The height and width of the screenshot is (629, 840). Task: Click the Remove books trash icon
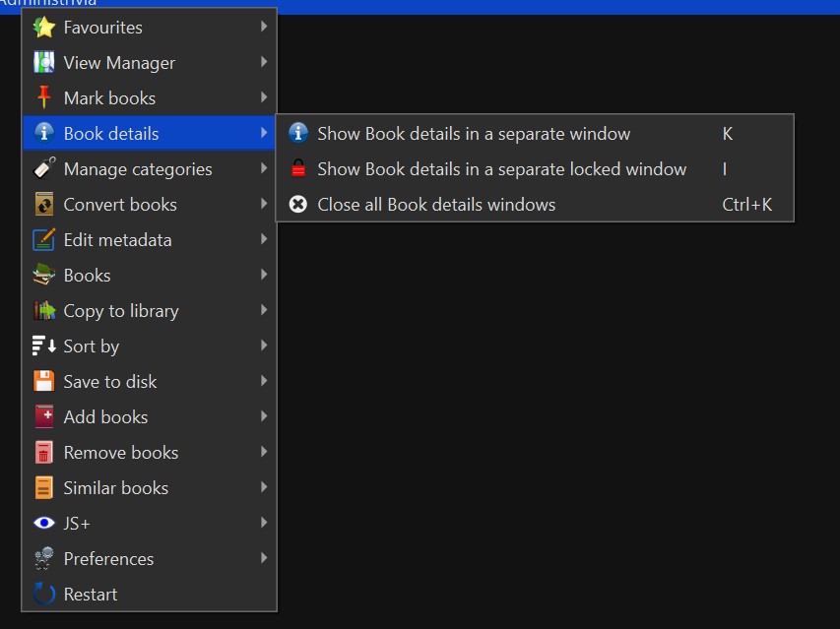[44, 453]
